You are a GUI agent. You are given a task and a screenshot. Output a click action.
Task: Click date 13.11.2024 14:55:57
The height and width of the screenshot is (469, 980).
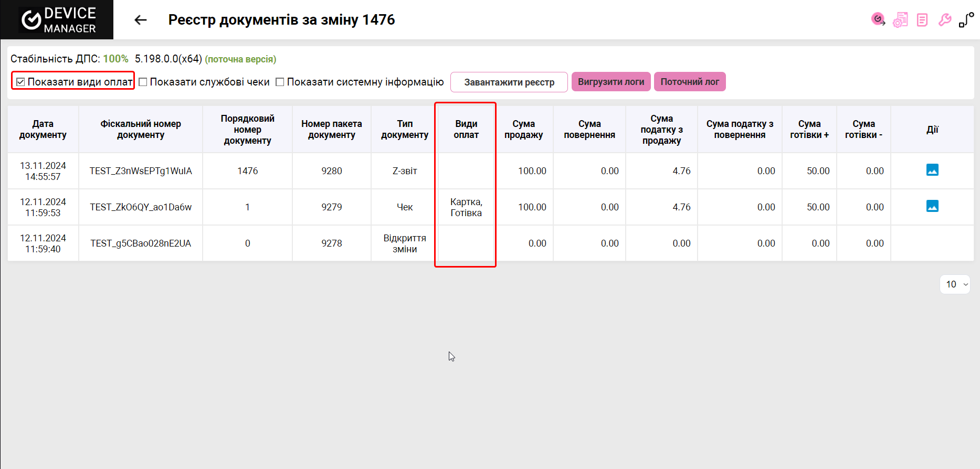(43, 171)
